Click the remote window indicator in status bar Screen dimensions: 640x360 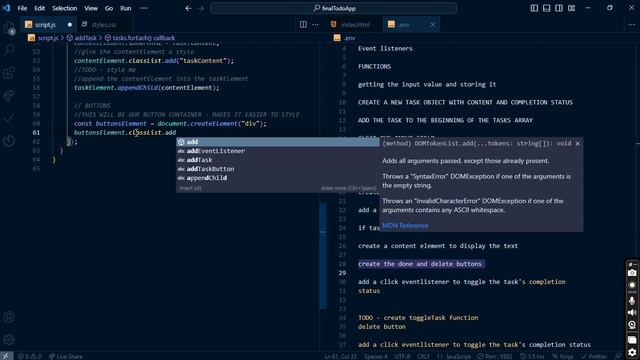click(6, 356)
